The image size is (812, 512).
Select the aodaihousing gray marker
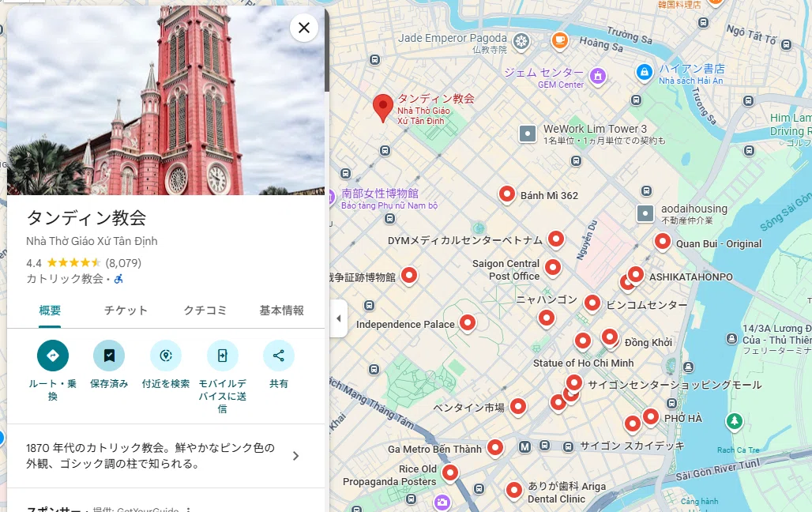coord(645,213)
